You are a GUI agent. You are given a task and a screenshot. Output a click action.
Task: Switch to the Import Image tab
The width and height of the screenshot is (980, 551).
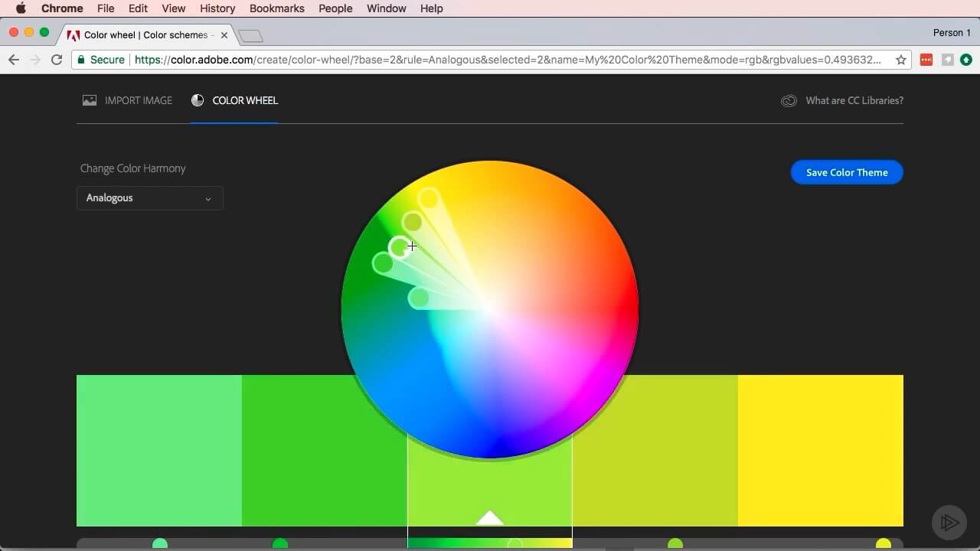point(128,100)
